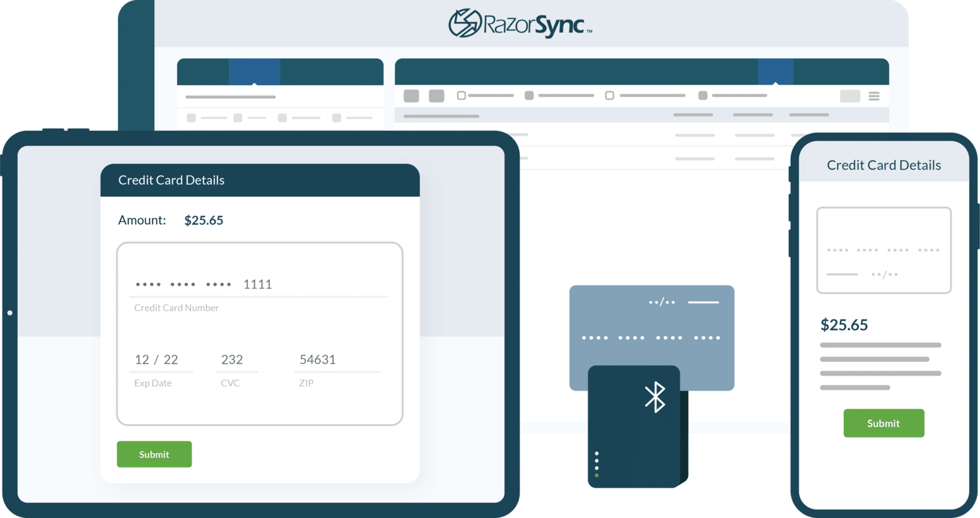Open the Exp Date field dropdown

click(x=156, y=360)
